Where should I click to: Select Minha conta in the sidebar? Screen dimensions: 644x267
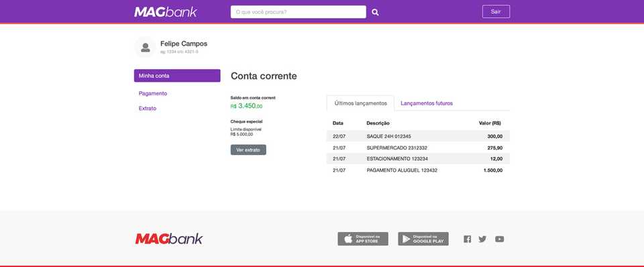coord(177,76)
